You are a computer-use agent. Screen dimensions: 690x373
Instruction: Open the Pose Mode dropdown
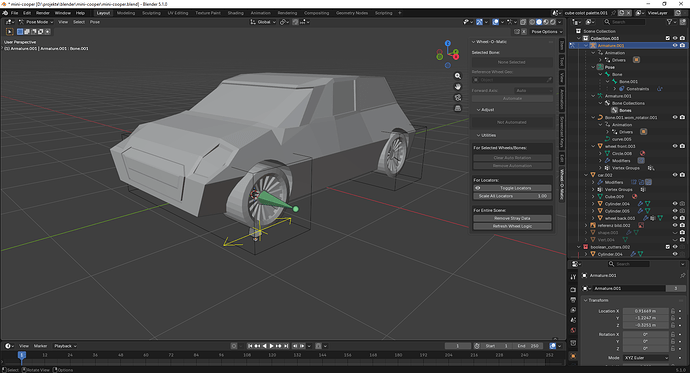click(36, 22)
